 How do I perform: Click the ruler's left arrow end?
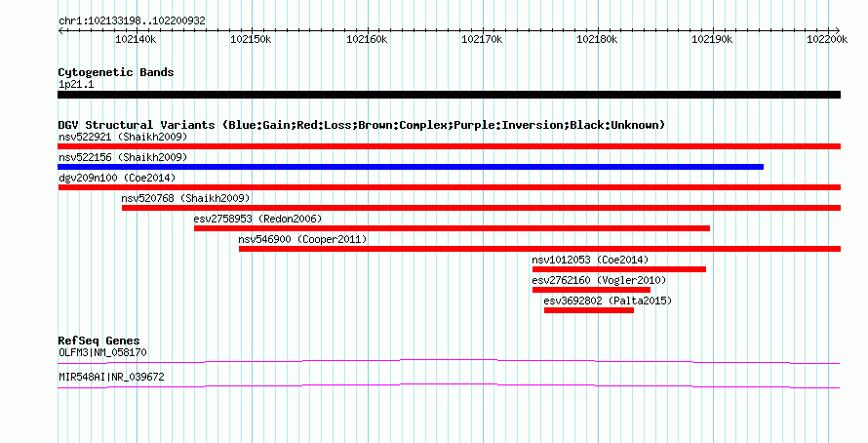[59, 30]
